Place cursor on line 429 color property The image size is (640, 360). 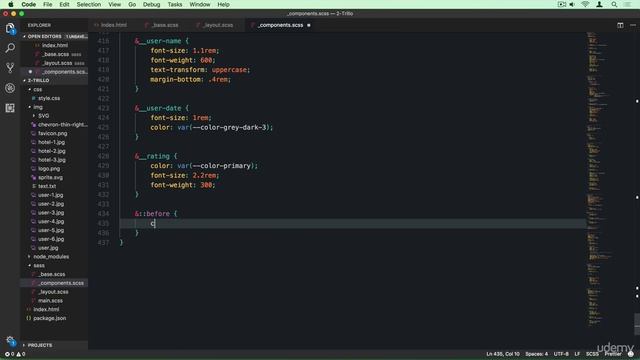(x=160, y=166)
